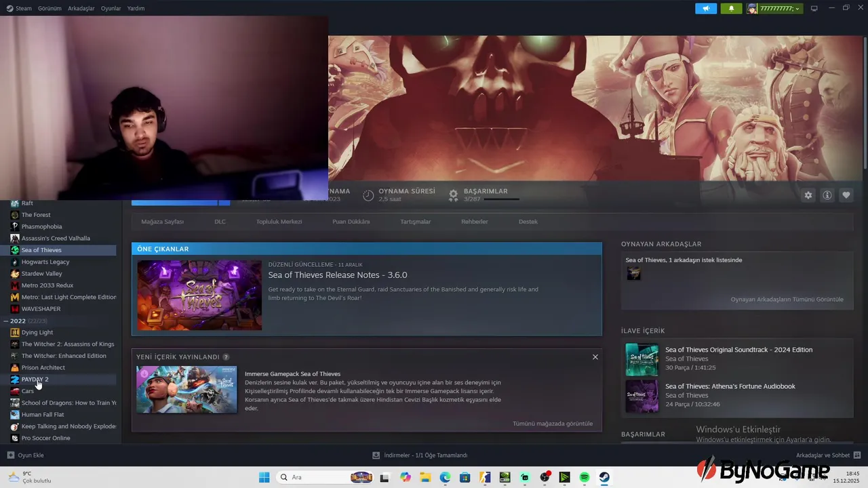
Task: Dismiss the Yeni İçerik Yayınlandı panel
Action: [595, 357]
